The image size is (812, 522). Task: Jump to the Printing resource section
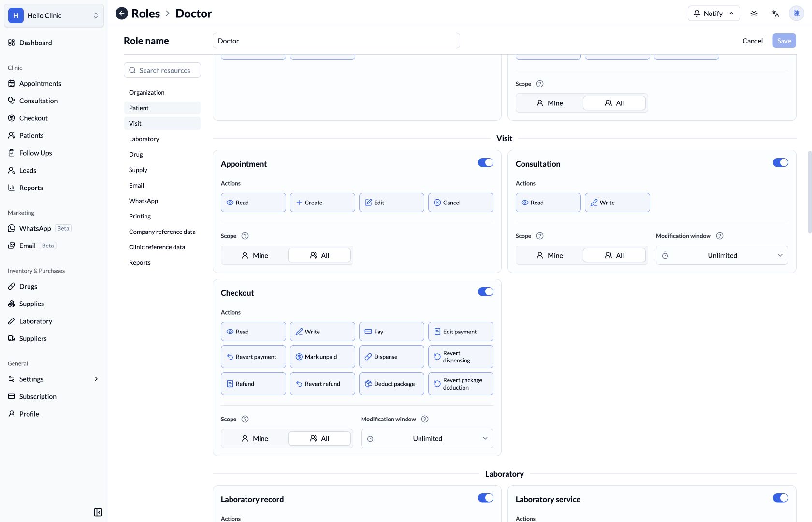click(x=162, y=216)
